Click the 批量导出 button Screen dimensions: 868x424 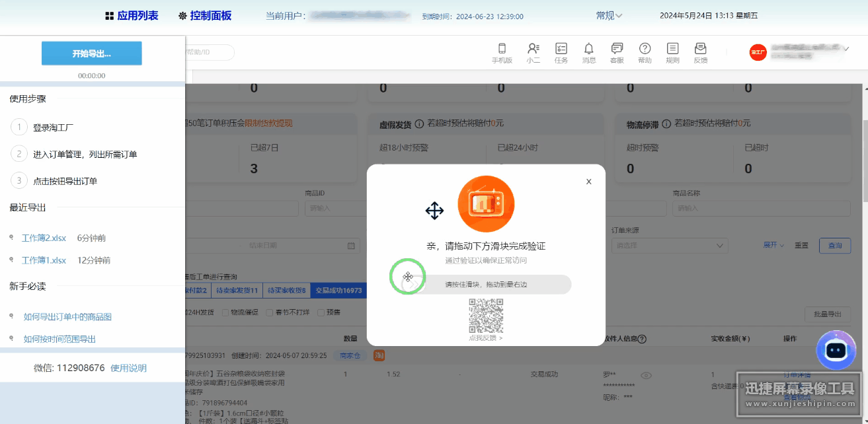tap(828, 314)
